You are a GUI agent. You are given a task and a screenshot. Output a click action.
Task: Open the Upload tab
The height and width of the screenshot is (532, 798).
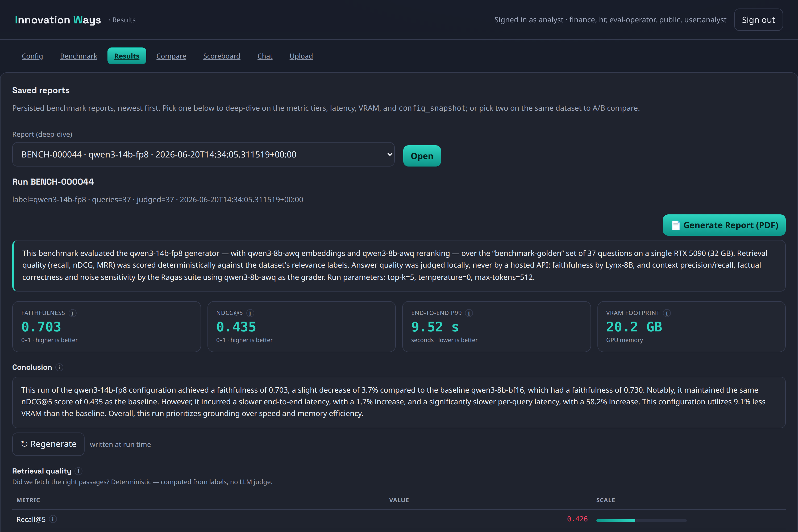tap(301, 56)
